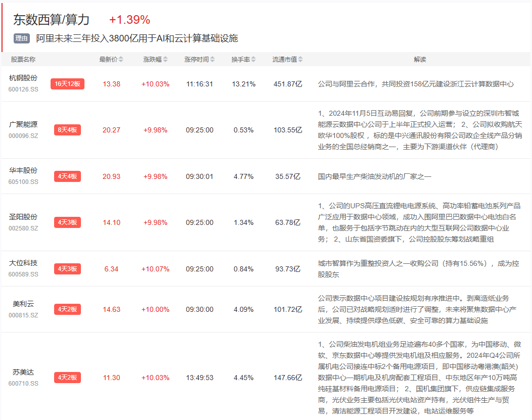The width and height of the screenshot is (532, 420).
Task: Click the 东数西算/算力 sector title
Action: [x=51, y=20]
